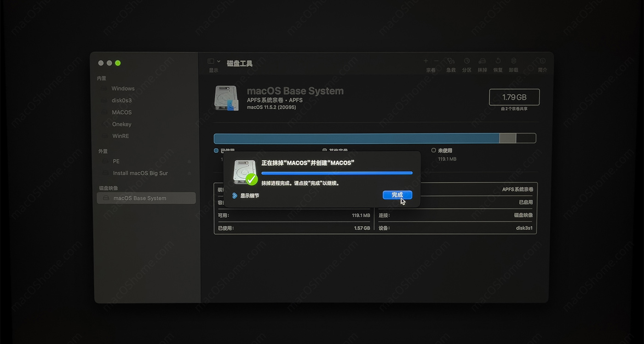Image resolution: width=644 pixels, height=344 pixels.
Task: Eject the PE external disk
Action: pyautogui.click(x=189, y=161)
